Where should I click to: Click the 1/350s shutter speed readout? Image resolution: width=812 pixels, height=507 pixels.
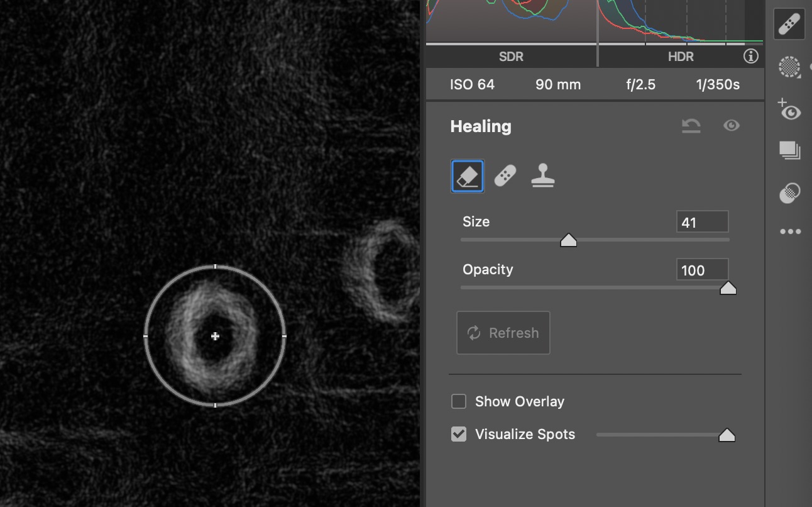tap(718, 84)
